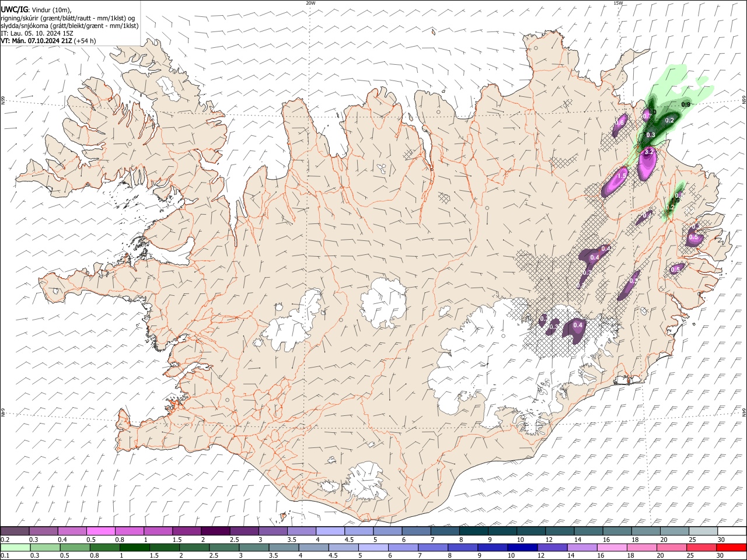Click the 'IT: Lau. 05. 10. 2024 15Z' line
Viewport: 747px width, 560px height.
tap(37, 33)
